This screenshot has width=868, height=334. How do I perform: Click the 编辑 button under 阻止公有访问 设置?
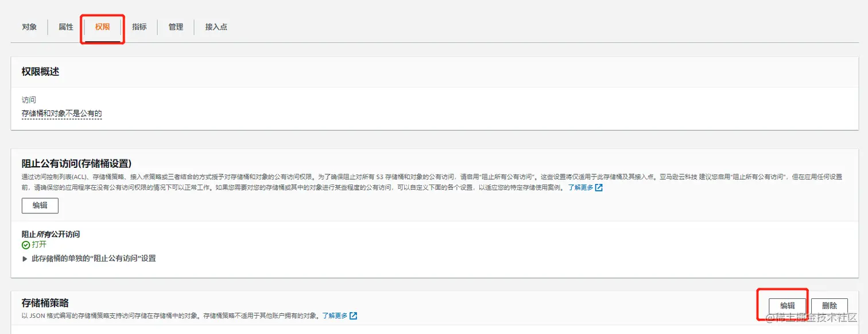(x=39, y=205)
